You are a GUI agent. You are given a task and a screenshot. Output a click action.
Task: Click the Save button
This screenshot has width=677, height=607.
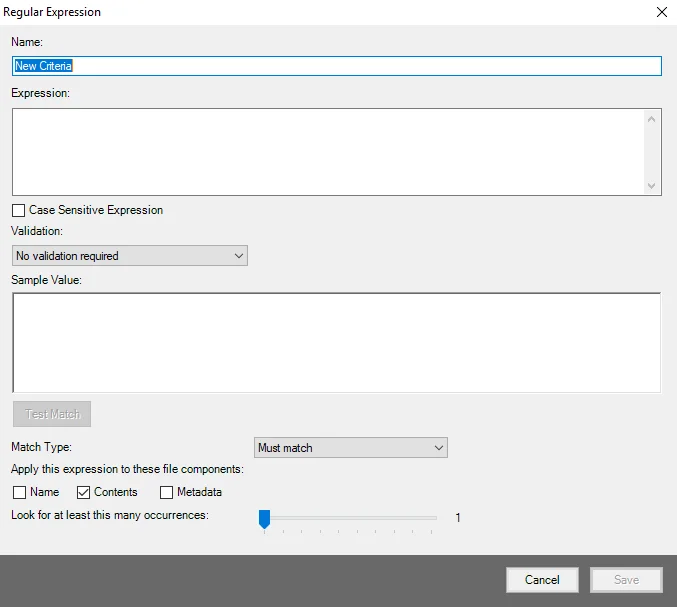pyautogui.click(x=626, y=580)
